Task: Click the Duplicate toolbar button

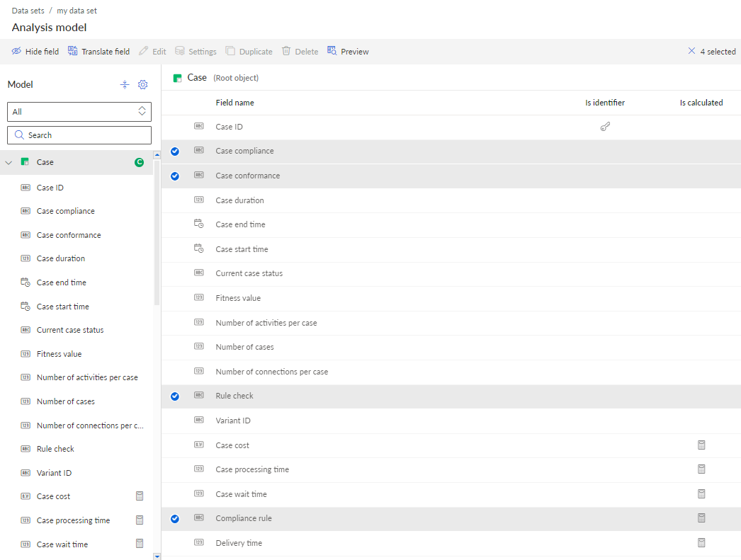Action: click(249, 52)
